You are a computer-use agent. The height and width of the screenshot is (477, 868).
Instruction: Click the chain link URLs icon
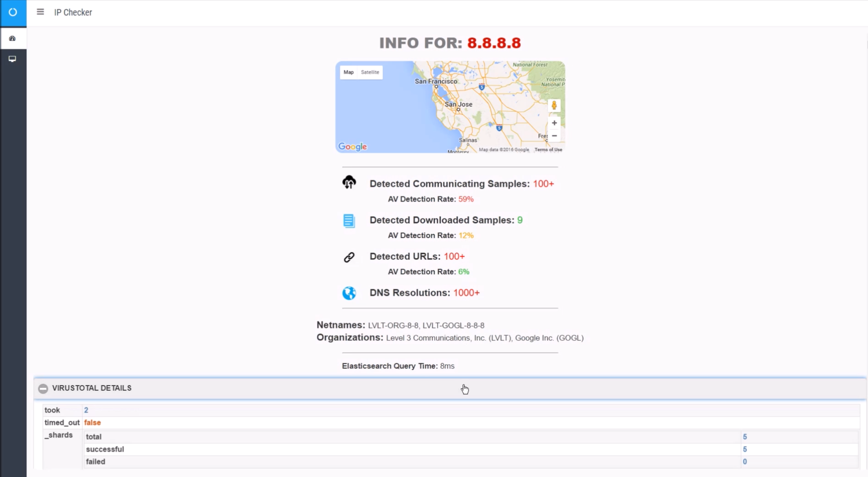click(x=349, y=257)
